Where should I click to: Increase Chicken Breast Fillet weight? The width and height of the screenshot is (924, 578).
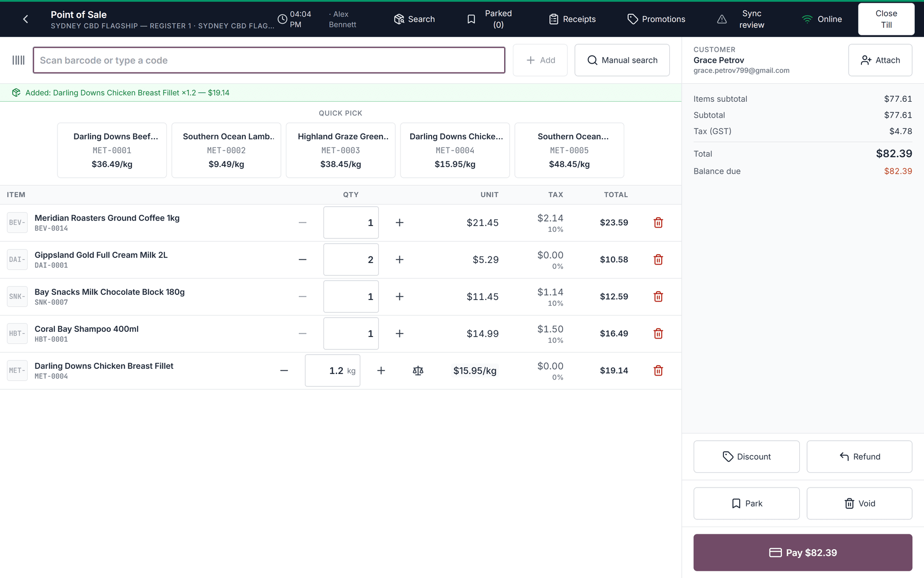(381, 370)
